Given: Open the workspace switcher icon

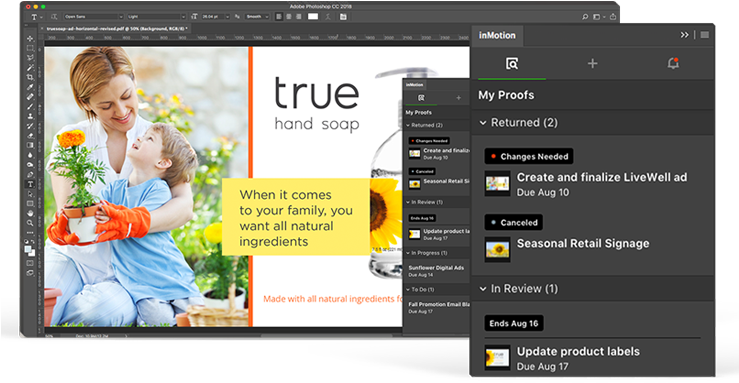Looking at the screenshot, I should (598, 17).
